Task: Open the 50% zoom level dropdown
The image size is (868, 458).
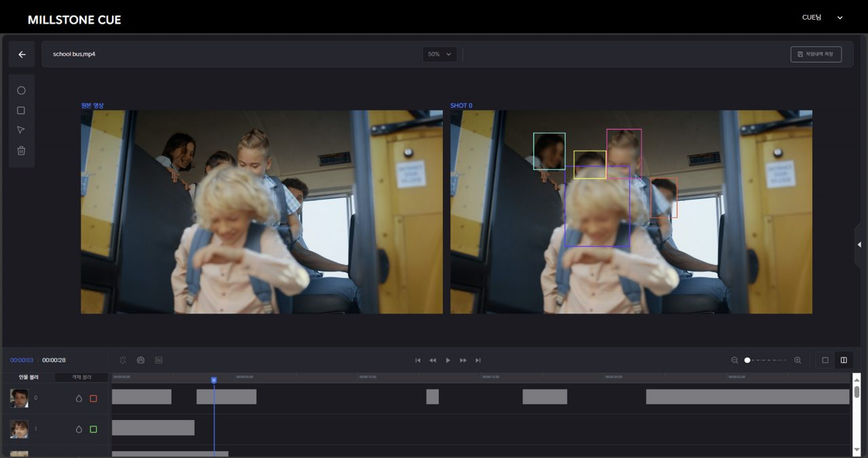Action: pos(439,54)
